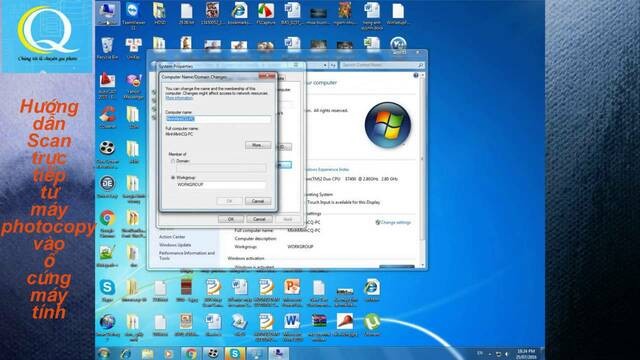Open the address bar dropdown in Control Panel
The height and width of the screenshot is (360, 640).
(x=325, y=65)
